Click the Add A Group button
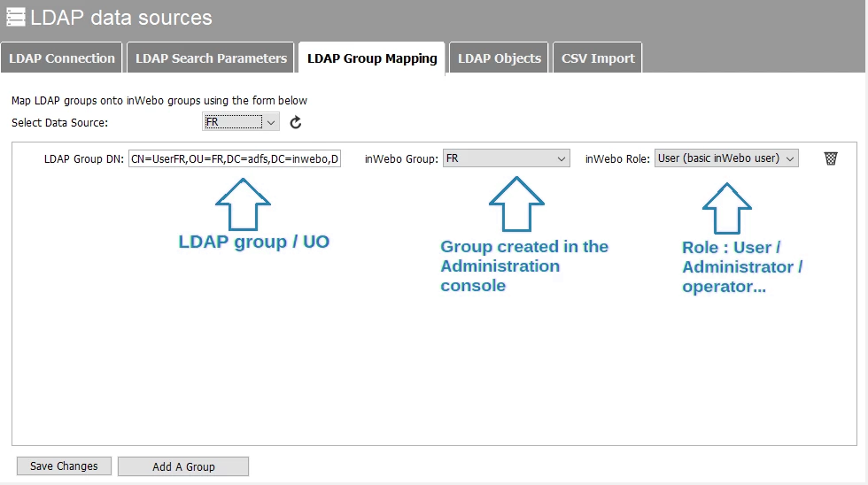Image resolution: width=868 pixels, height=485 pixels. click(183, 466)
